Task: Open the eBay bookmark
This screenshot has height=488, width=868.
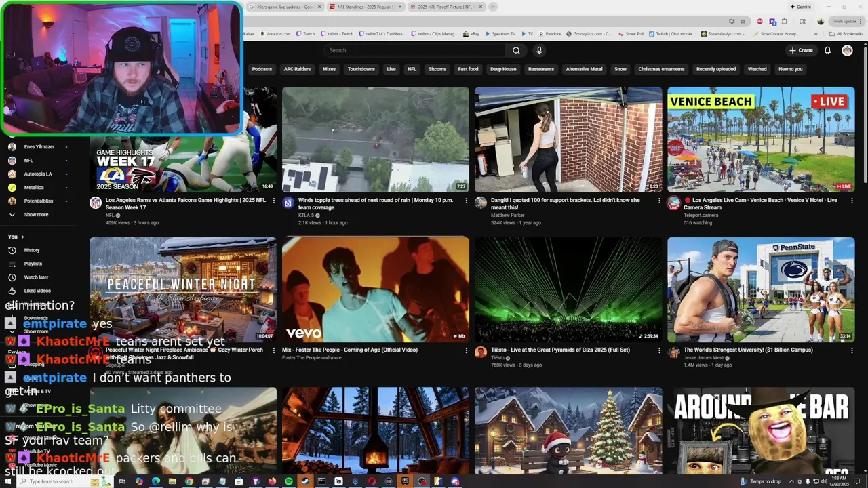Action: pyautogui.click(x=470, y=33)
